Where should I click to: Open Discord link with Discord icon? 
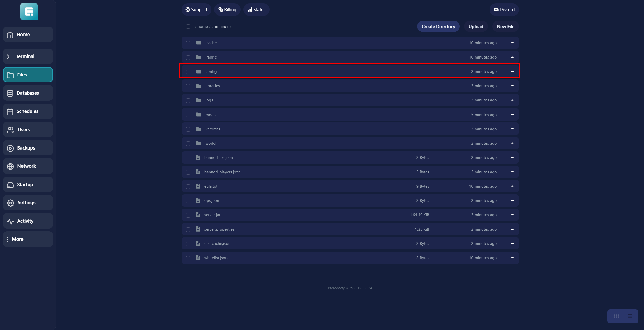(504, 10)
